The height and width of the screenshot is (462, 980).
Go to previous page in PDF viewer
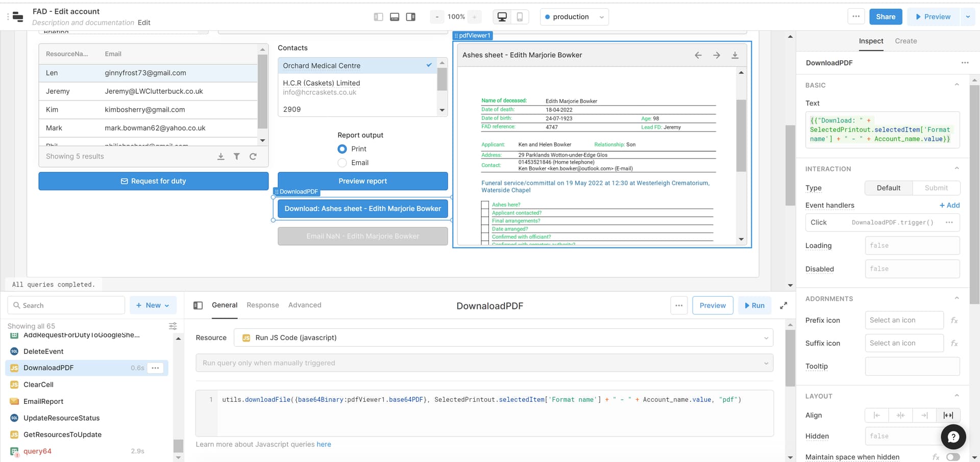pyautogui.click(x=698, y=55)
